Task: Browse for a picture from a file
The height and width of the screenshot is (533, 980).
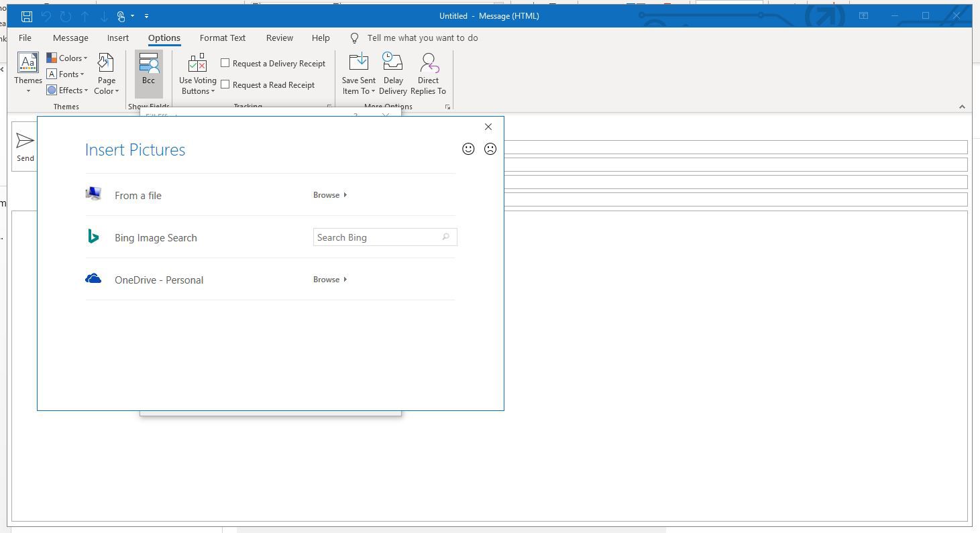Action: pos(329,195)
